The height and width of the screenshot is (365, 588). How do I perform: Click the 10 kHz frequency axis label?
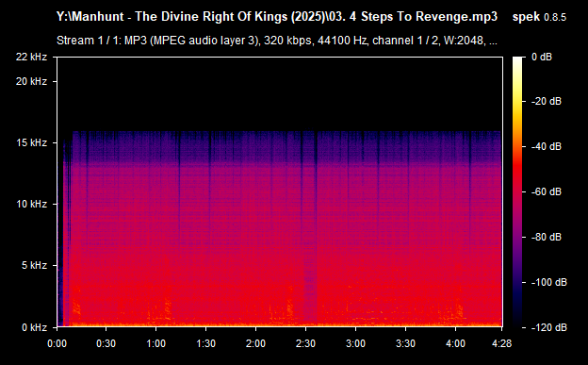point(31,204)
